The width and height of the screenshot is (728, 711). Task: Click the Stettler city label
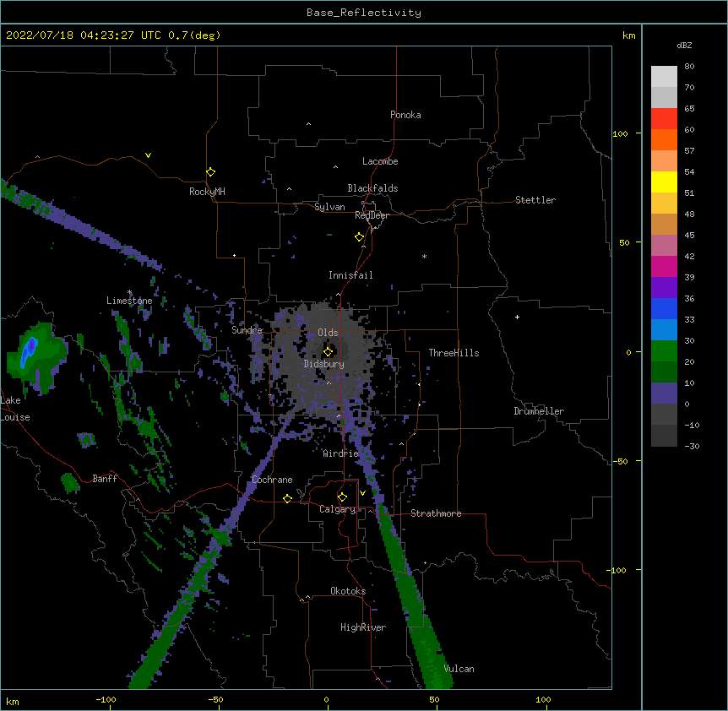[x=535, y=200]
